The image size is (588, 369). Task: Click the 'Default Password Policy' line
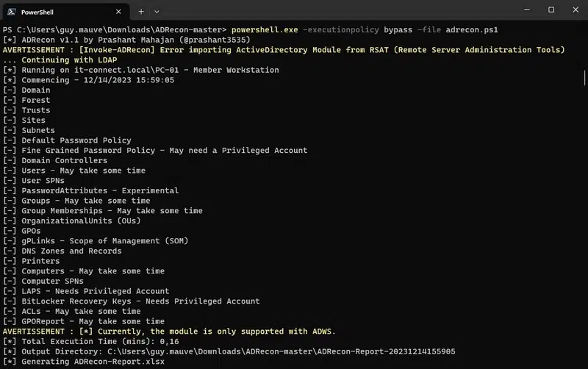pyautogui.click(x=67, y=140)
